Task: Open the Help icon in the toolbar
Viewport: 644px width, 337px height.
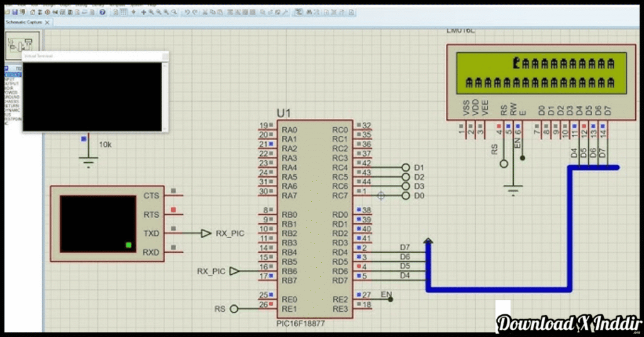Action: pos(102,12)
